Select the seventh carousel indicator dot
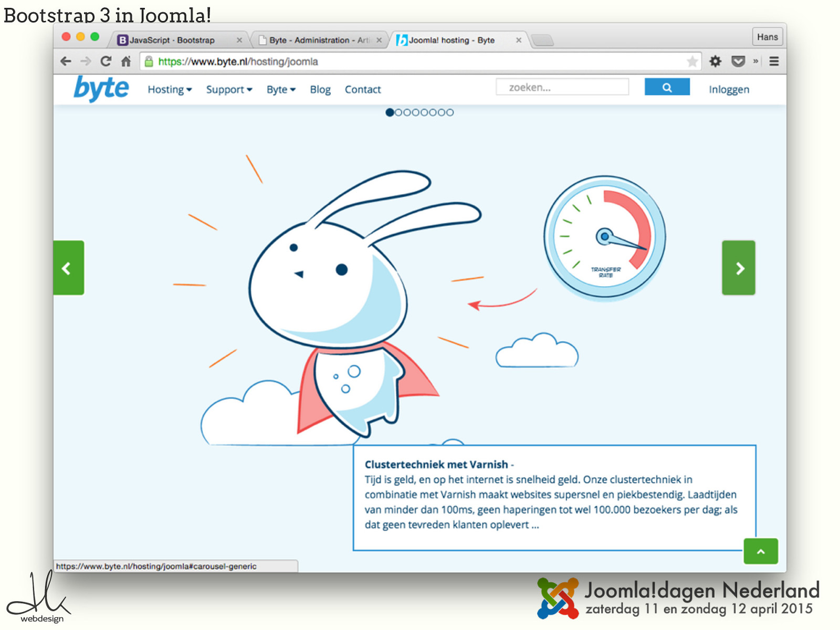840x630 pixels. pos(441,112)
